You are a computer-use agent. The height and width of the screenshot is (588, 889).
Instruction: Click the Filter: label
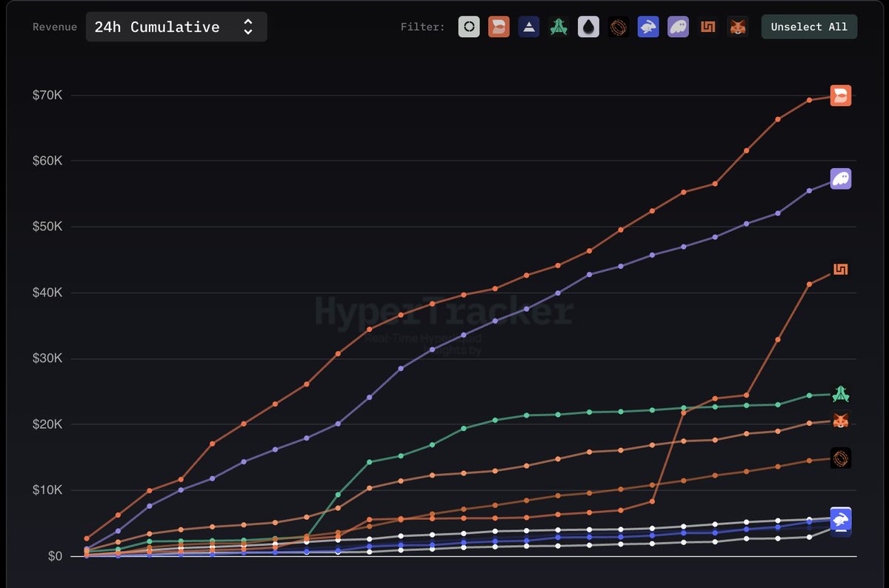click(423, 27)
